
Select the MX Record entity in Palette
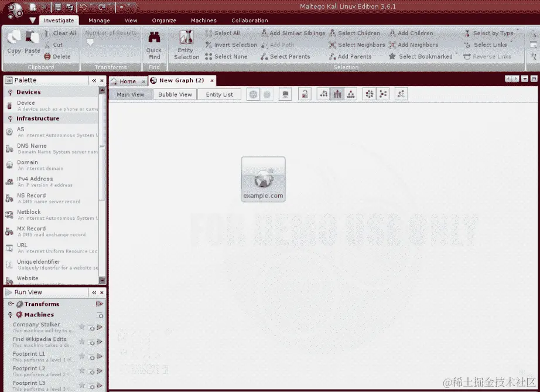[x=52, y=231]
